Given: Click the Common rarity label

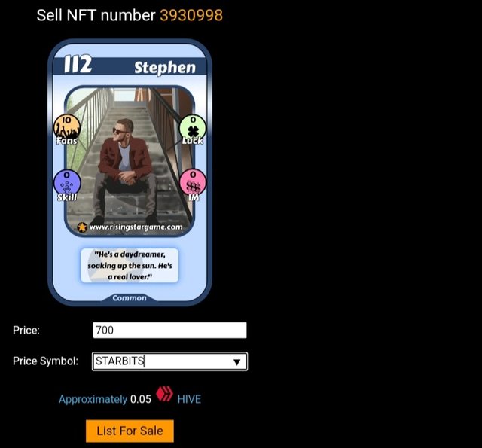Looking at the screenshot, I should tap(130, 298).
